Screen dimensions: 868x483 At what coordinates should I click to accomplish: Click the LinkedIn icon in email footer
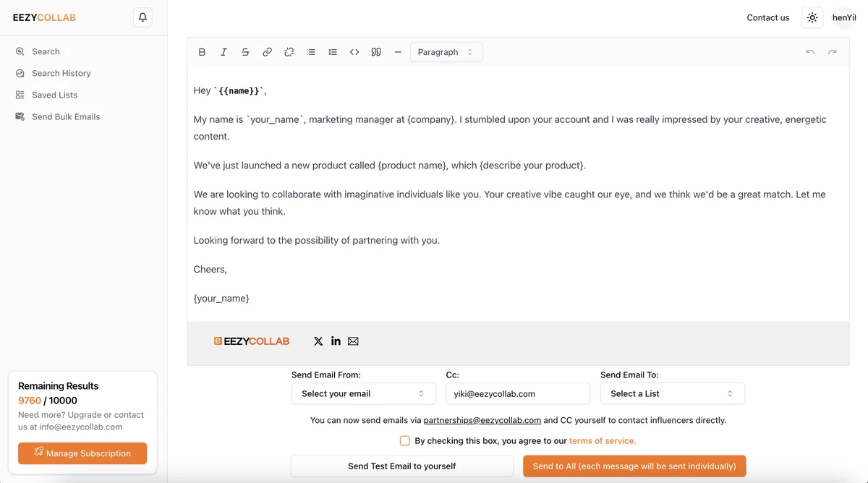point(336,341)
